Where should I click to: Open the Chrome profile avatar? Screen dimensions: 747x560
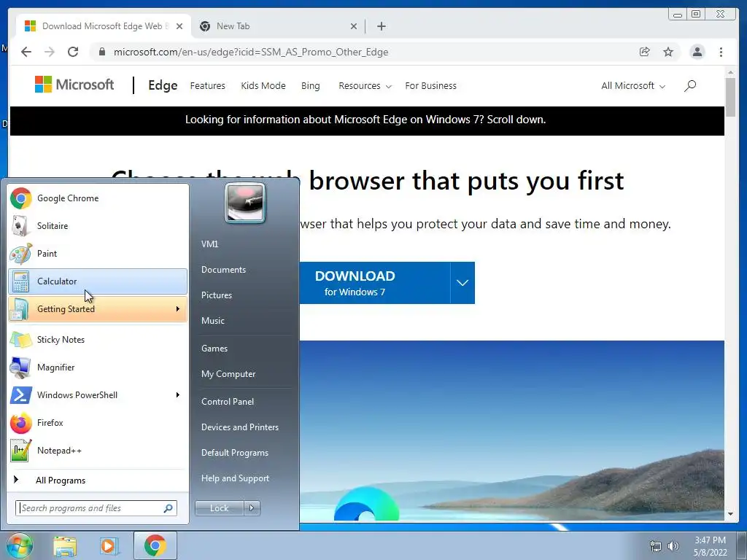(697, 52)
